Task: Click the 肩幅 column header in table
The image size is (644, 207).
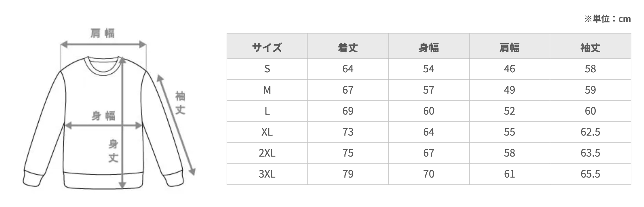Action: 509,48
